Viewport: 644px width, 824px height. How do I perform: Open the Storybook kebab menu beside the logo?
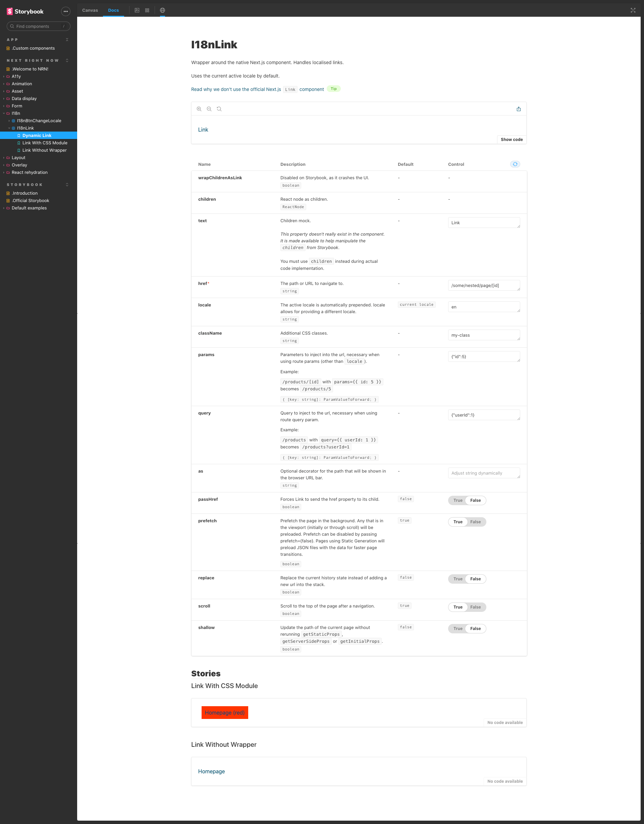(66, 11)
